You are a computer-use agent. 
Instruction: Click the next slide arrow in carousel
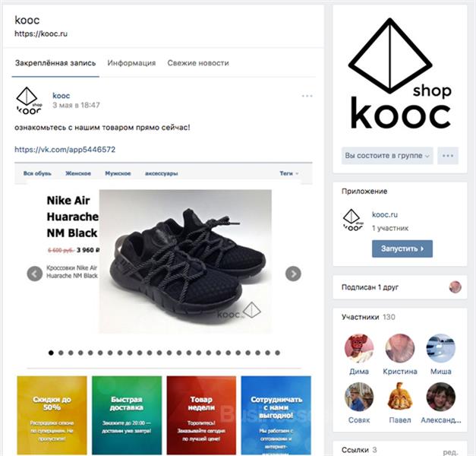[x=293, y=274]
